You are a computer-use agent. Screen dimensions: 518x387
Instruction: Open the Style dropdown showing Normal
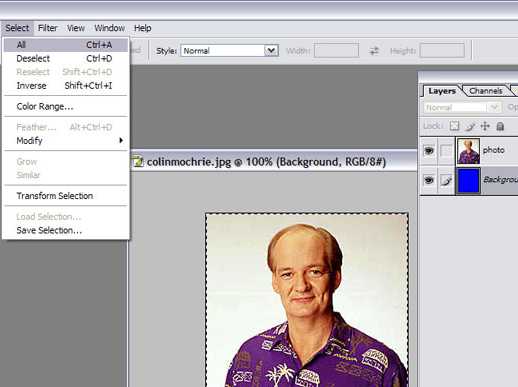pos(230,51)
